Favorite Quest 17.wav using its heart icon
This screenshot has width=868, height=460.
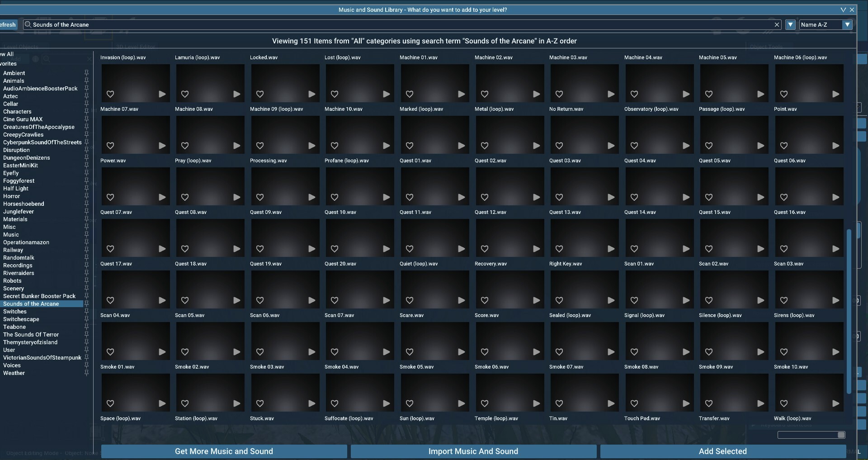(110, 300)
